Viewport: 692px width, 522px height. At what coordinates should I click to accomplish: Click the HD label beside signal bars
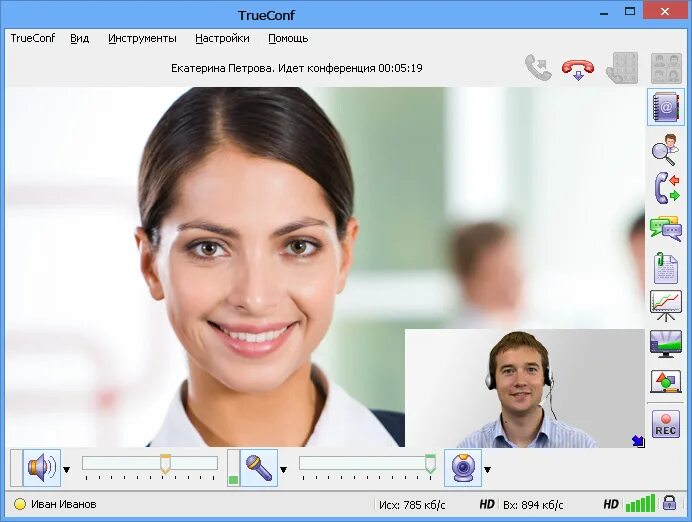(611, 504)
